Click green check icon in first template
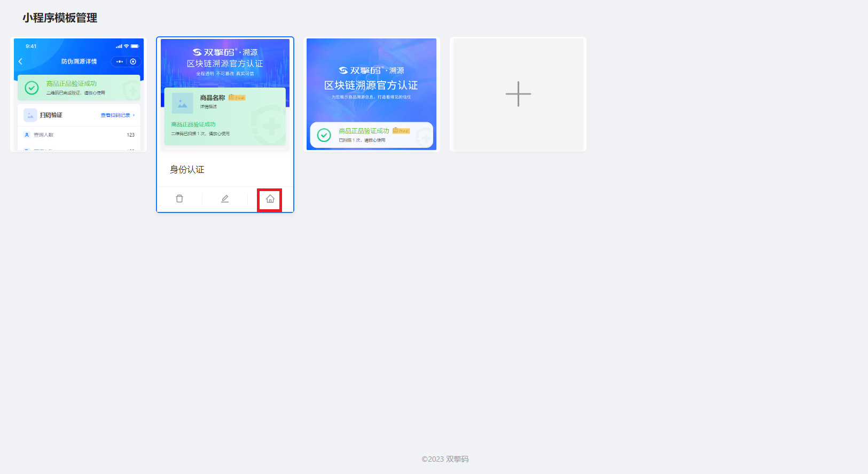This screenshot has width=868, height=474. tap(32, 88)
